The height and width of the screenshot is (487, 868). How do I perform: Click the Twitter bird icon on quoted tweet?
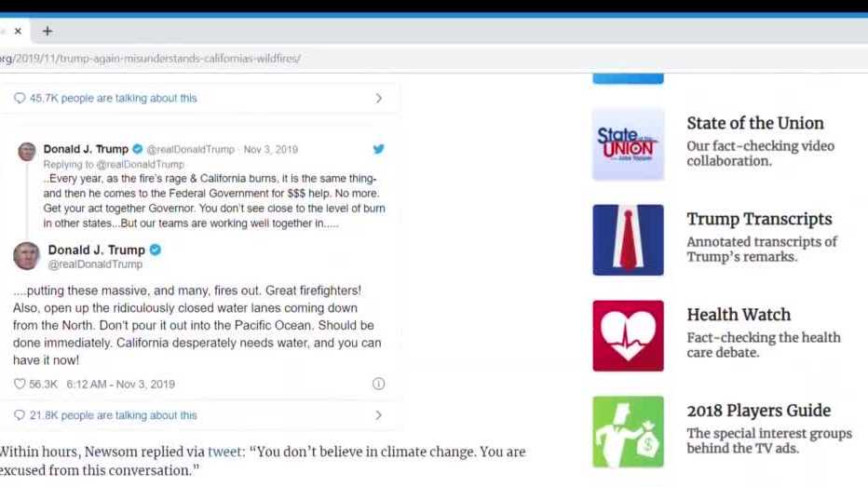tap(379, 149)
